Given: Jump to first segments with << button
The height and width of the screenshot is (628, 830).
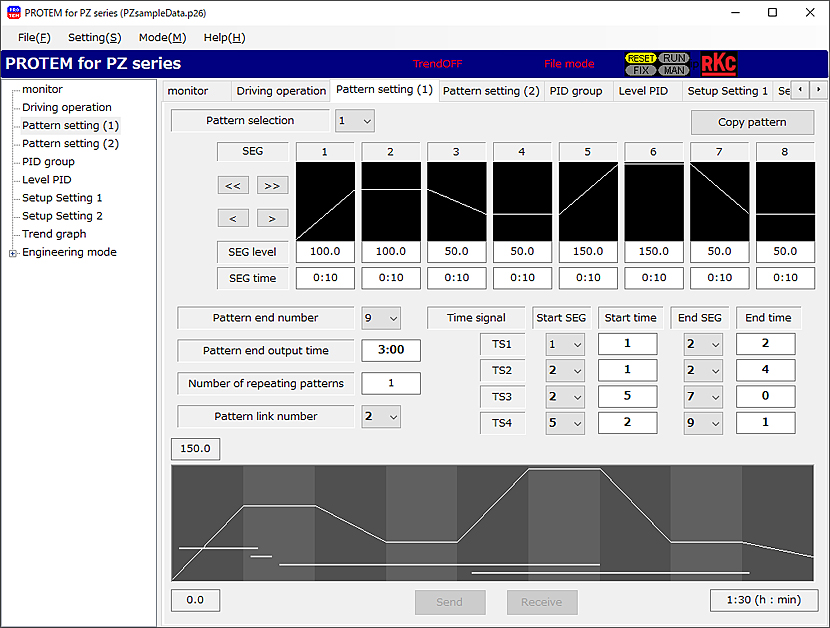Looking at the screenshot, I should pos(233,186).
